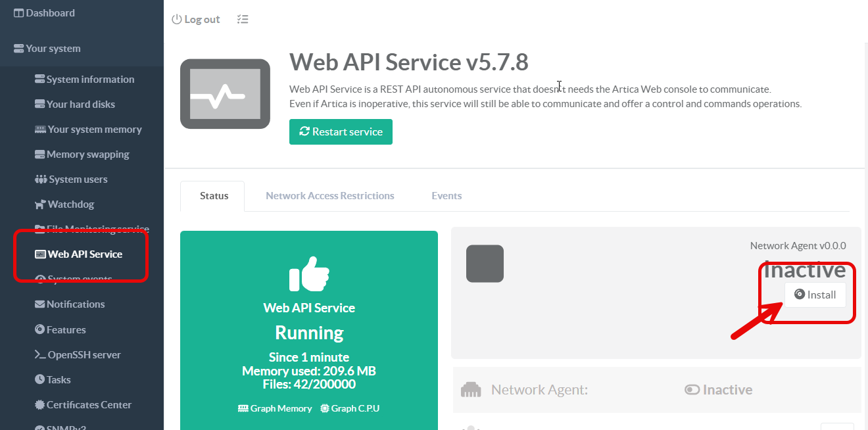Open the Events tab
This screenshot has height=430, width=868.
[446, 196]
